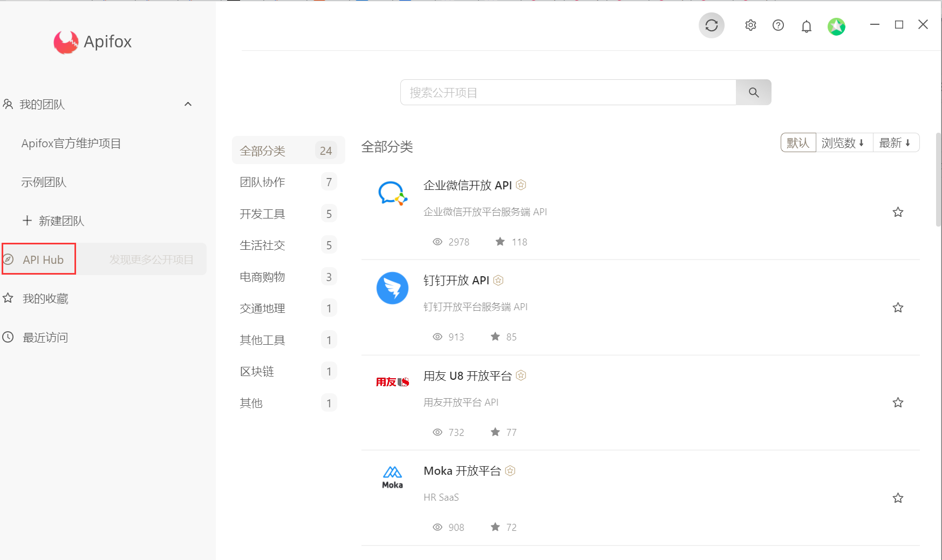Open the Moka 开放平台 project title

point(462,471)
